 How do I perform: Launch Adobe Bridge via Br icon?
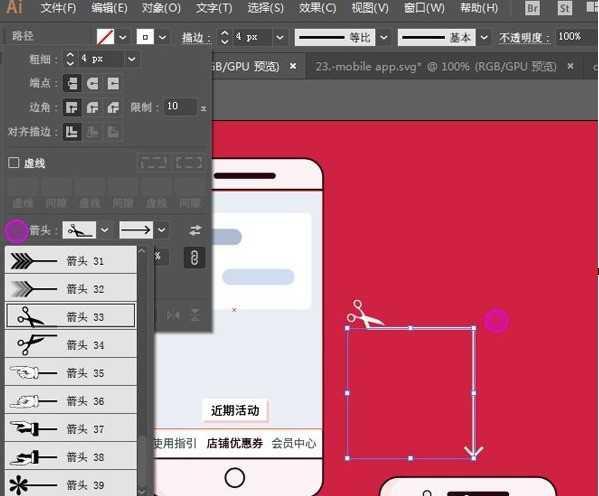click(x=533, y=8)
